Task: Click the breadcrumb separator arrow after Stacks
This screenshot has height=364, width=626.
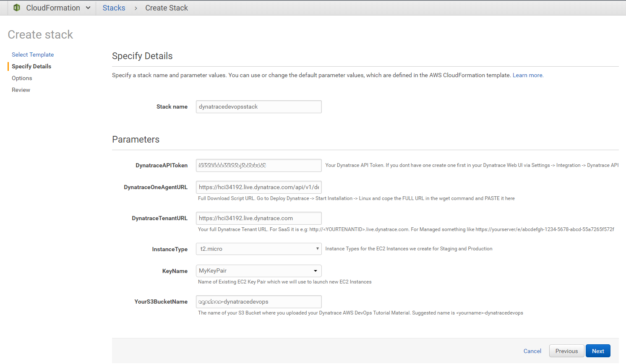Action: click(136, 8)
